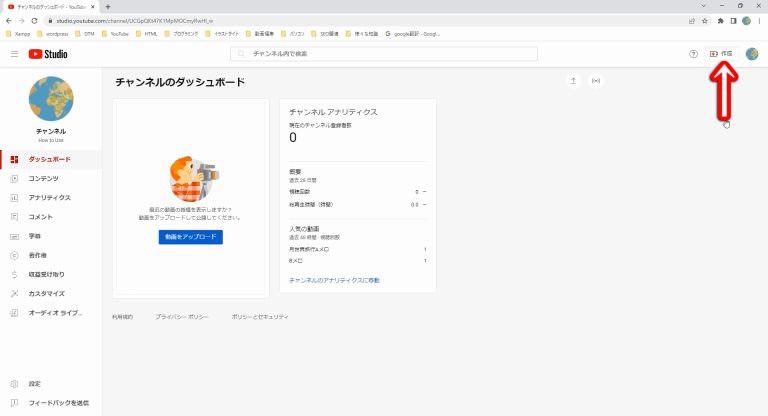This screenshot has height=416, width=768.
Task: Open コメント section in sidebar
Action: click(x=40, y=216)
